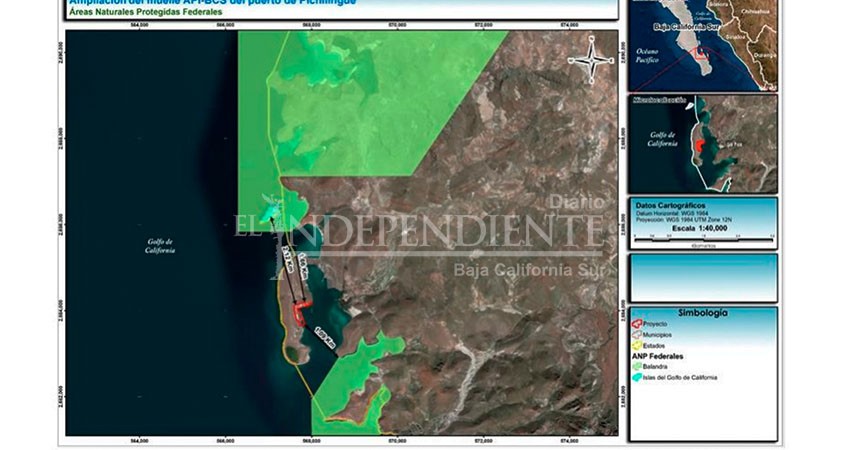Click the red Proyecto legend symbol
The width and height of the screenshot is (850, 450).
point(636,324)
